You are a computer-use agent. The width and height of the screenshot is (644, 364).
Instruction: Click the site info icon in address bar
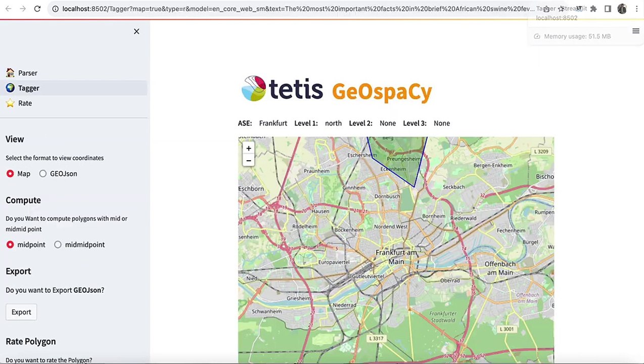coord(56,9)
